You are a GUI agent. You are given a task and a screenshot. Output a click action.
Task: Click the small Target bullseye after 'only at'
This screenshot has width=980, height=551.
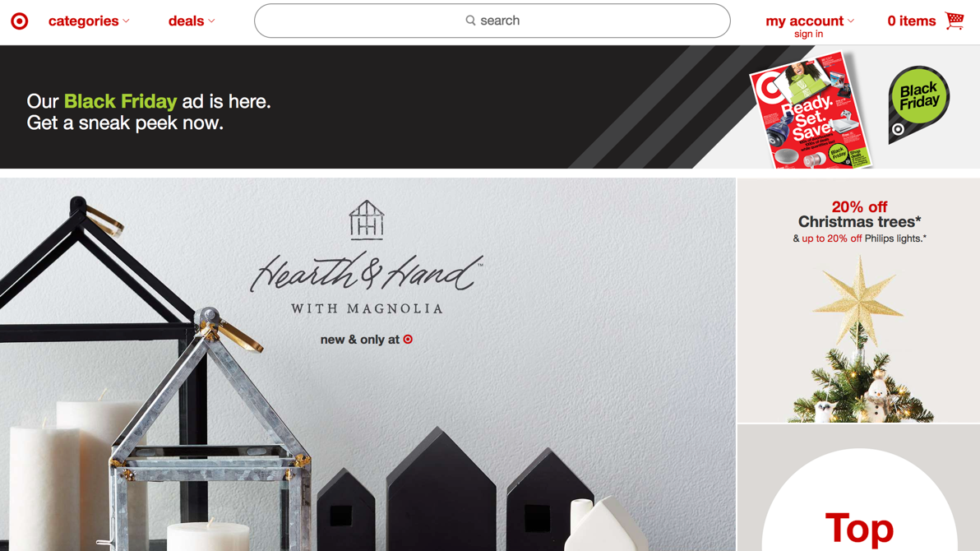(x=408, y=339)
